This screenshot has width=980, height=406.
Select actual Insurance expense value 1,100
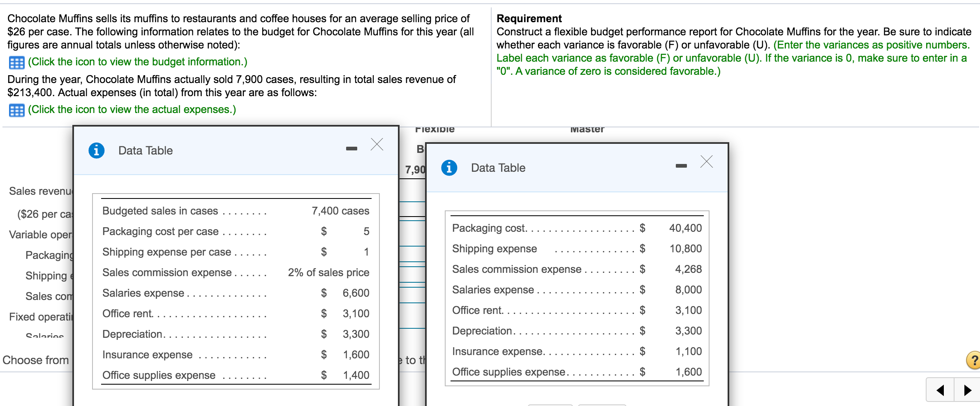(x=689, y=351)
